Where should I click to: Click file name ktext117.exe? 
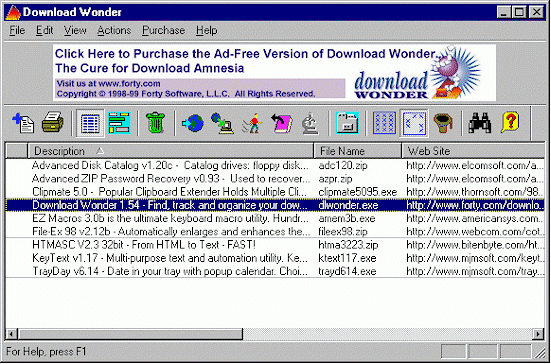click(347, 258)
